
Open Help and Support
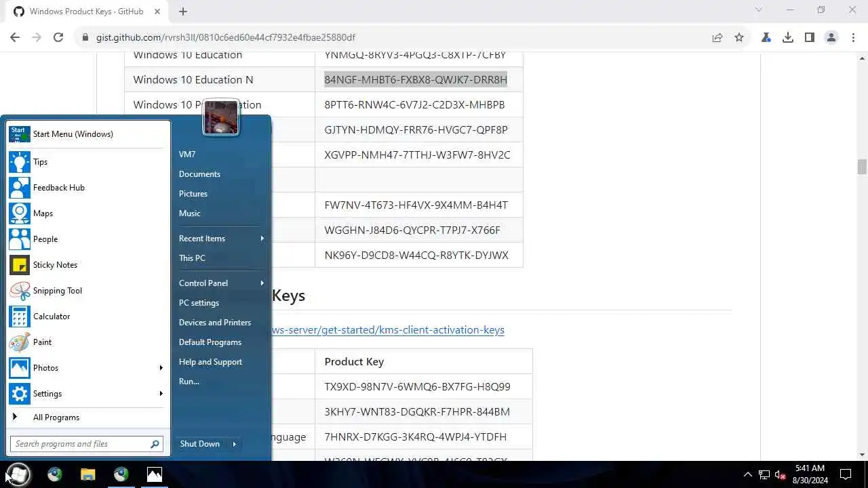pos(210,362)
